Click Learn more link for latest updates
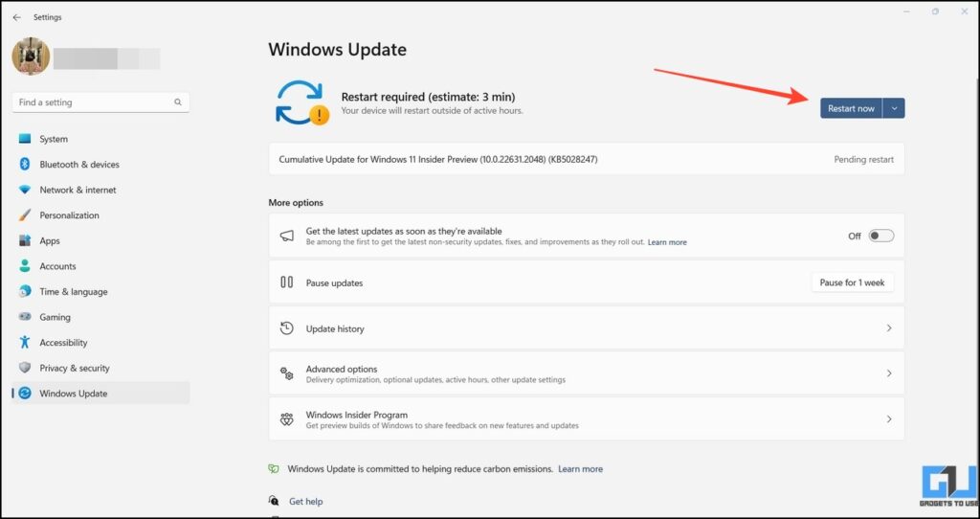This screenshot has height=519, width=980. pyautogui.click(x=667, y=242)
